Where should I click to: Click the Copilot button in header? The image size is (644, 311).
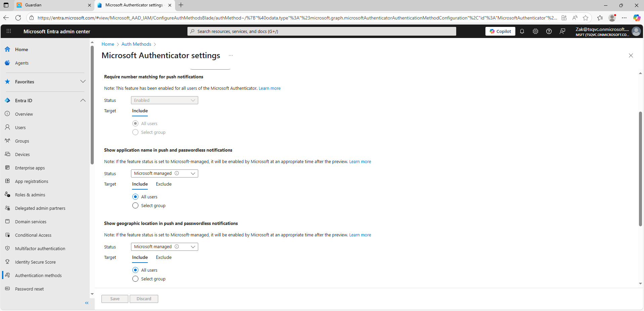coord(500,31)
